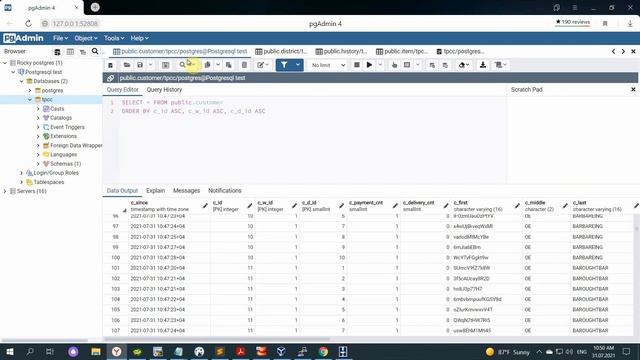The image size is (640, 360).
Task: Open Chrome from the Windows taskbar
Action: click(323, 351)
